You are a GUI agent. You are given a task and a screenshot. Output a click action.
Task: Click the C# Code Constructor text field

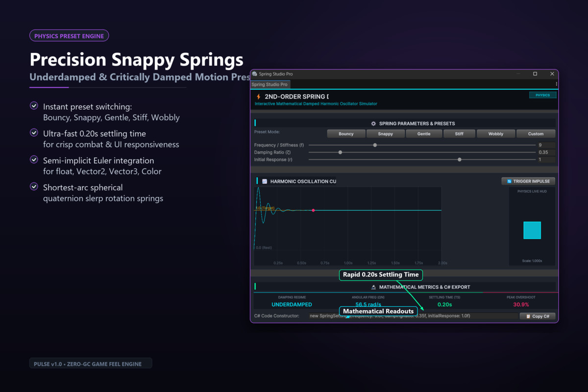[413, 316]
